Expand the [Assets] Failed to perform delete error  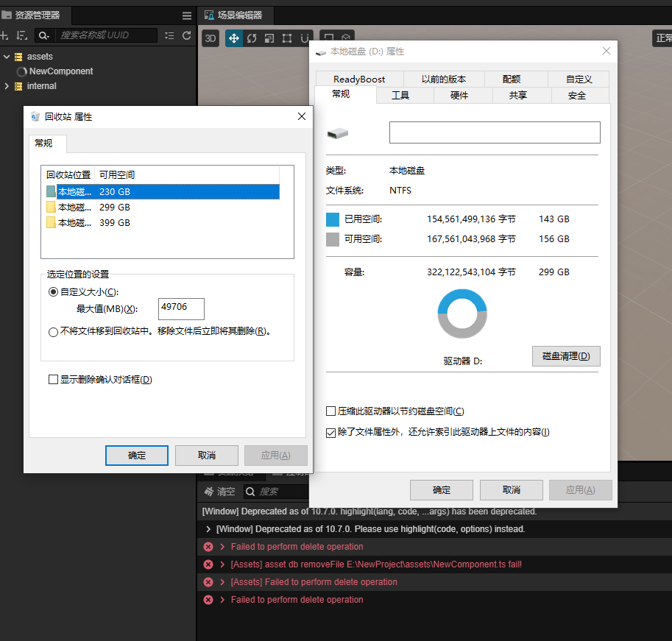pos(222,582)
